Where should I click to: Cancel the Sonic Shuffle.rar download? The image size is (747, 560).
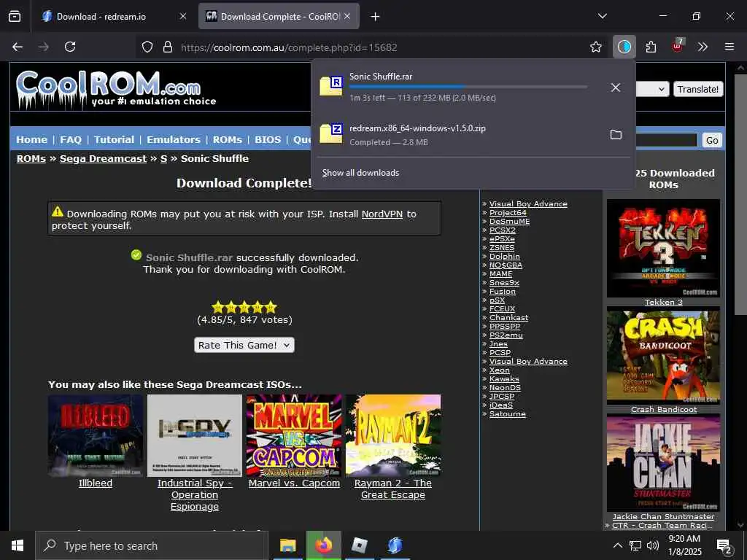616,87
